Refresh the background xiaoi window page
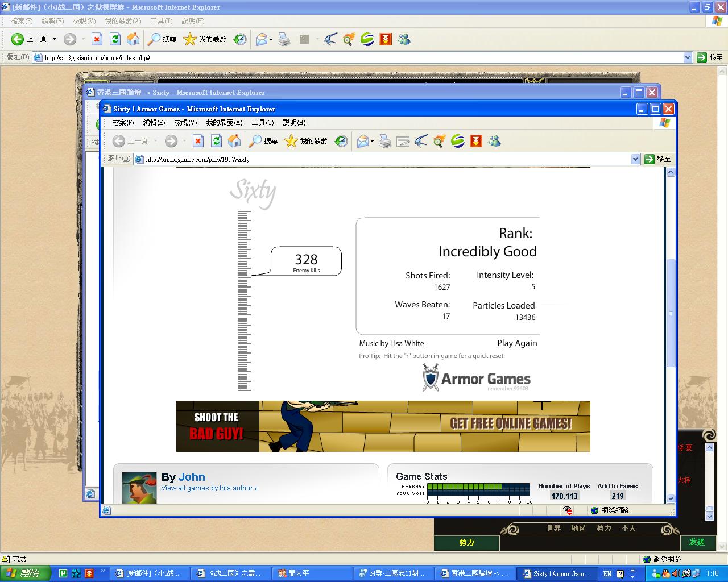 coord(115,39)
